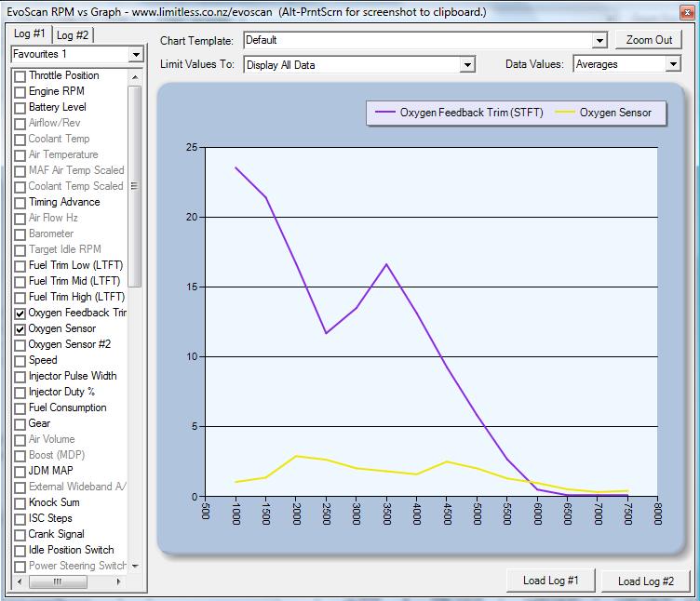Click the Zoom Out button
This screenshot has width=700, height=601.
point(649,40)
